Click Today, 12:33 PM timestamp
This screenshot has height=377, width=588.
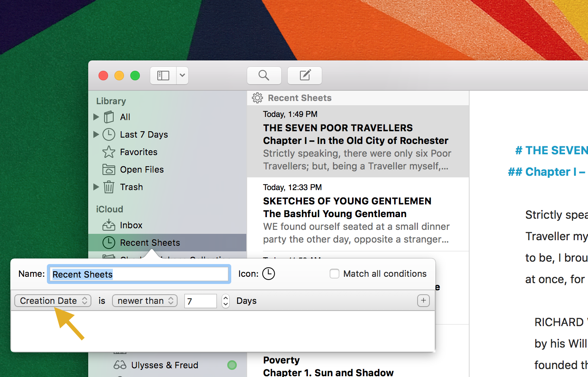pyautogui.click(x=292, y=187)
